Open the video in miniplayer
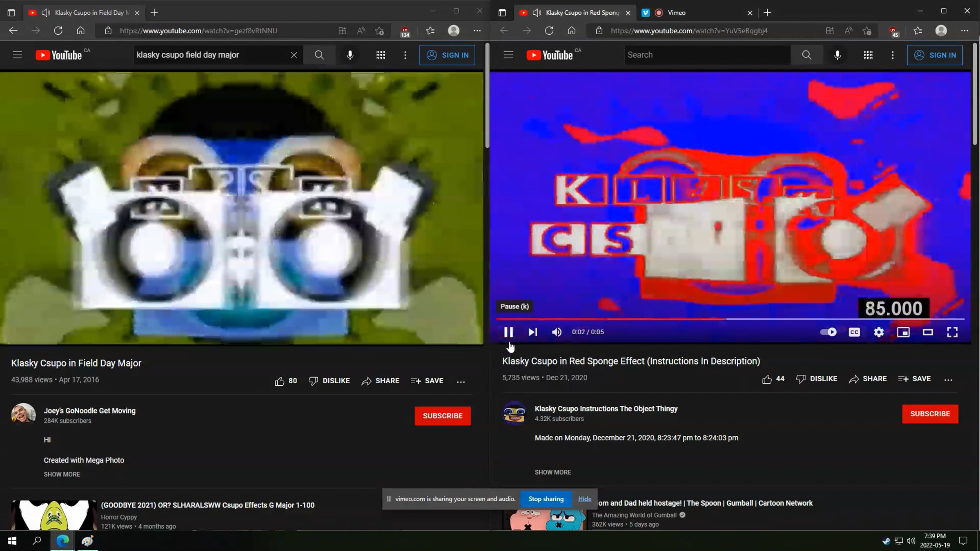Screen dimensions: 980x551 pyautogui.click(x=903, y=332)
